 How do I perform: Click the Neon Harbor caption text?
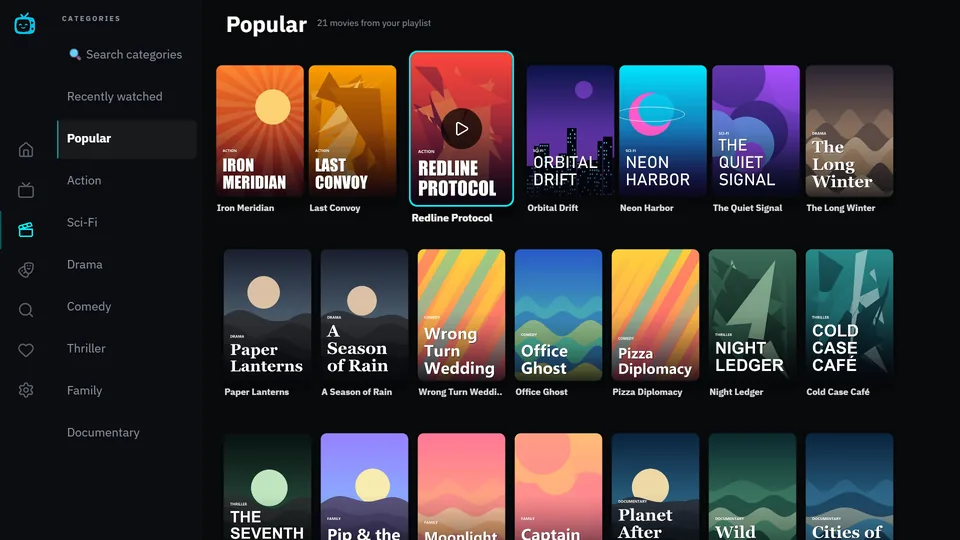pyautogui.click(x=647, y=208)
